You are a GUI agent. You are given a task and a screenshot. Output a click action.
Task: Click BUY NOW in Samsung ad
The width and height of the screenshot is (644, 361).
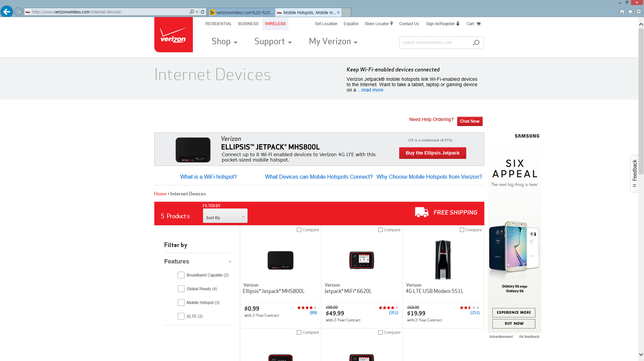(514, 323)
